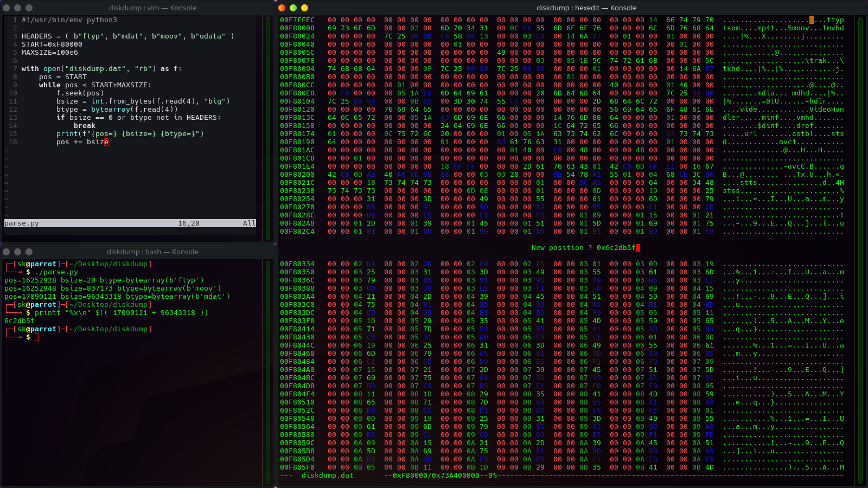Click the shebang line '#!/usr/bin/env python3' in vim
The height and width of the screenshot is (488, 868).
click(69, 20)
